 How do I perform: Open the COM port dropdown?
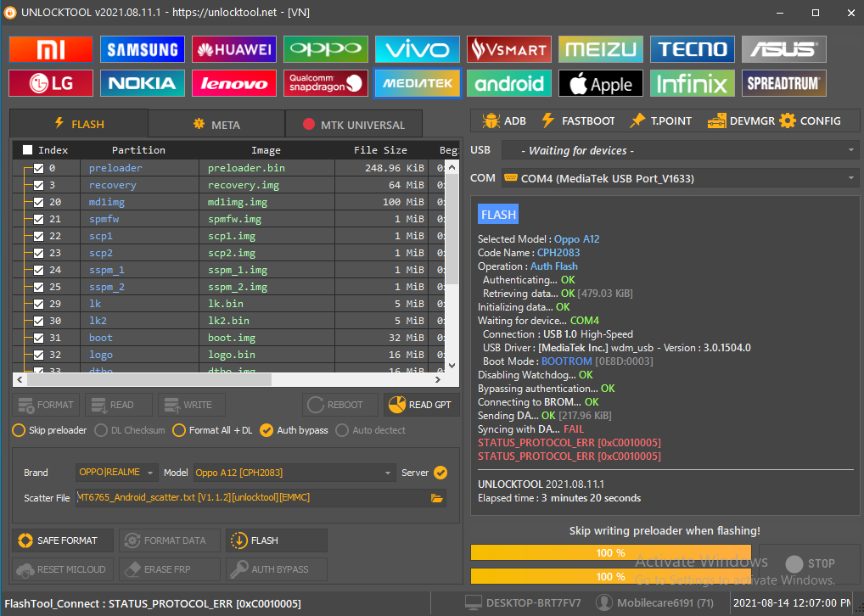pos(680,178)
